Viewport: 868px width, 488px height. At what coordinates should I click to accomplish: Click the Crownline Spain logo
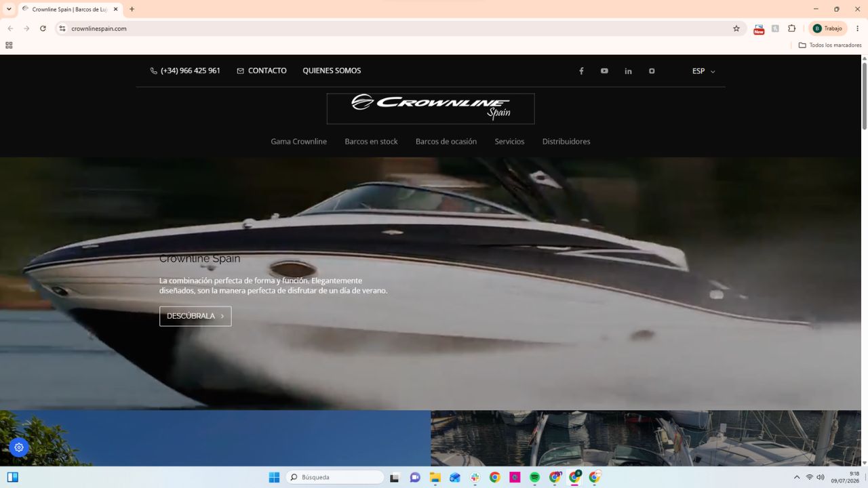click(x=431, y=108)
